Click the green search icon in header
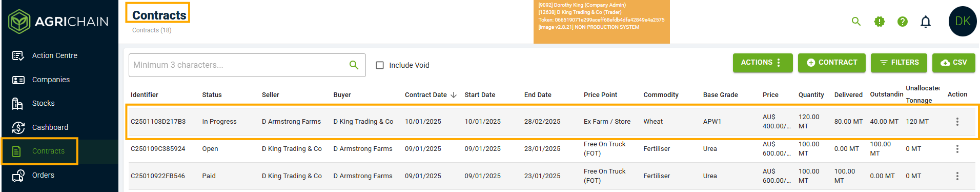The image size is (980, 192). [x=856, y=22]
